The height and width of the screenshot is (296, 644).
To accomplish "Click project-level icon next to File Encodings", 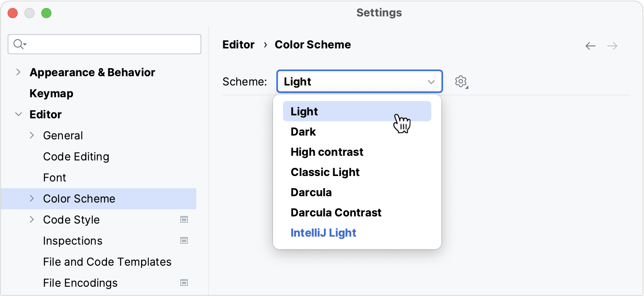I will pos(184,283).
